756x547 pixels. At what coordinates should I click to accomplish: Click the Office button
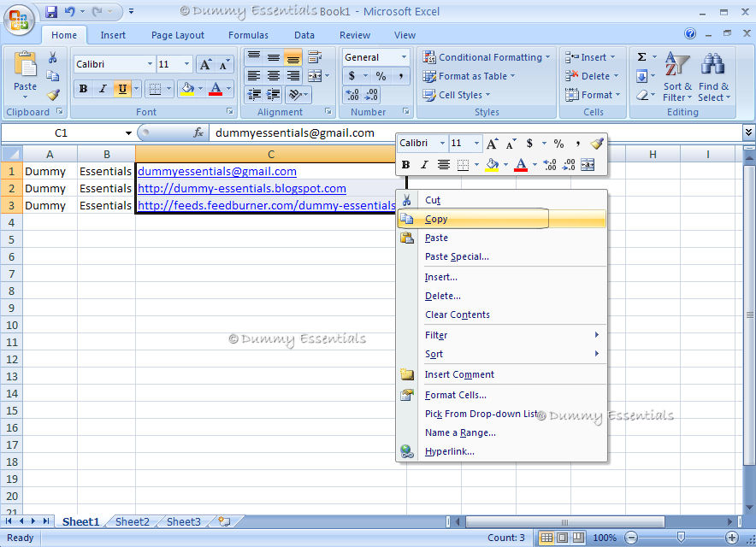point(19,20)
